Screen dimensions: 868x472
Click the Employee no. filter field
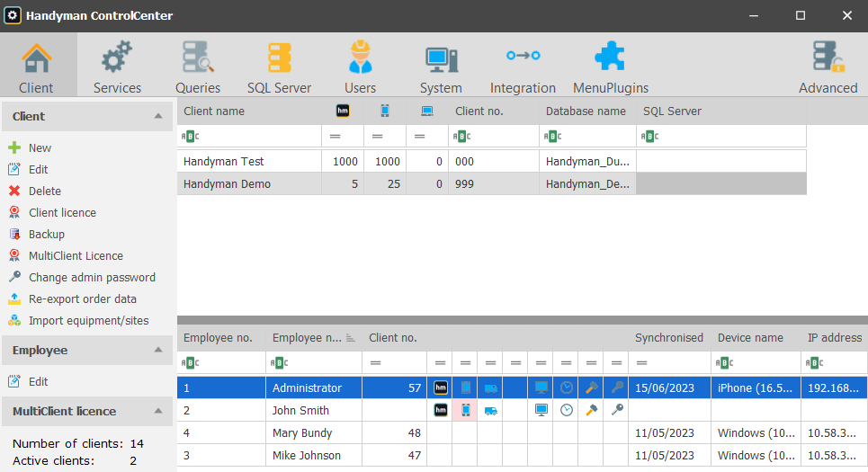pos(221,363)
